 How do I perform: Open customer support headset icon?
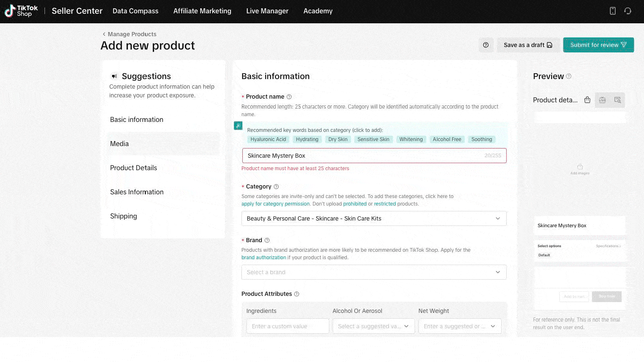click(x=628, y=11)
